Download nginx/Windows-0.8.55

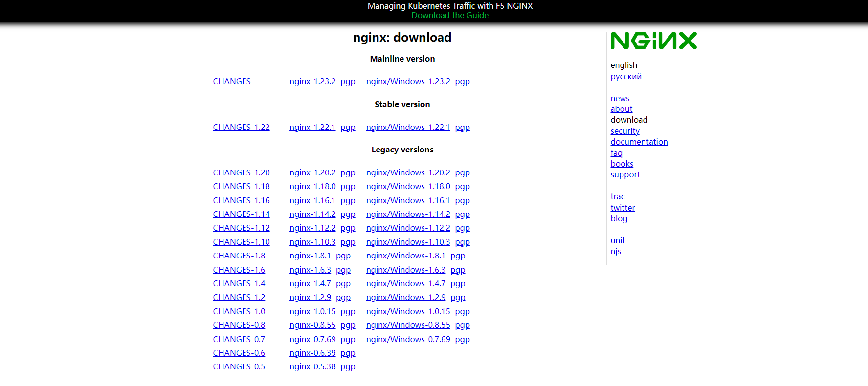pos(408,325)
